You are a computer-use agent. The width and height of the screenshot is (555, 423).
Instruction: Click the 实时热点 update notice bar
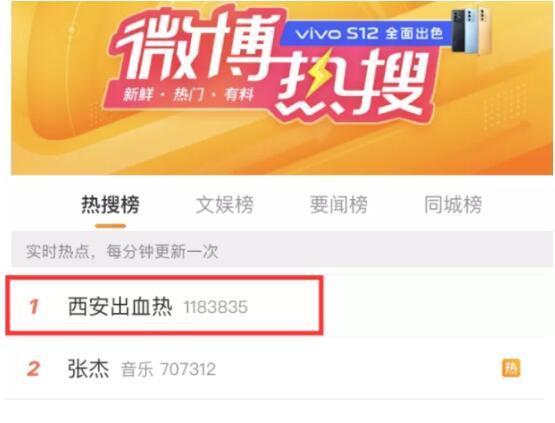282,250
